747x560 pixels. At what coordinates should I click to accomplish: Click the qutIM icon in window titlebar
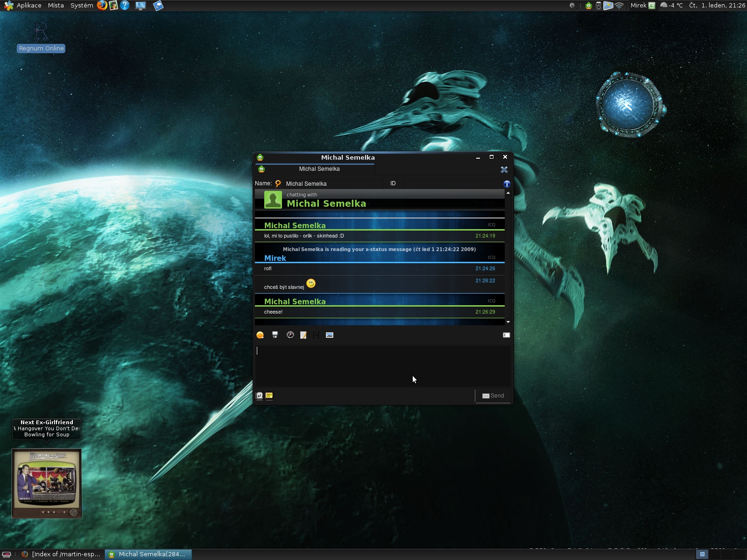pos(260,157)
